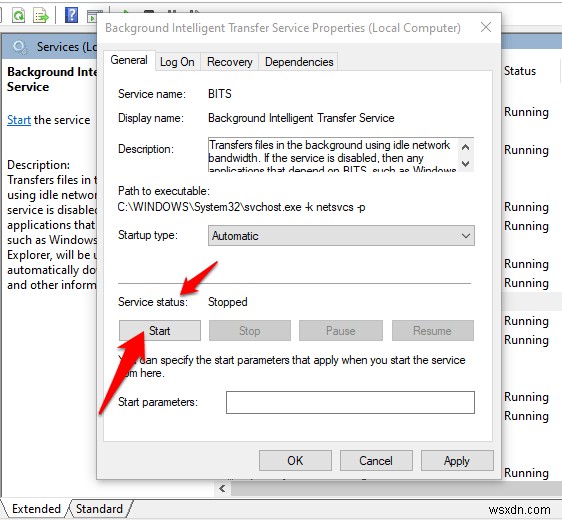
Task: Click the greyed-out Resume button
Action: [x=433, y=330]
